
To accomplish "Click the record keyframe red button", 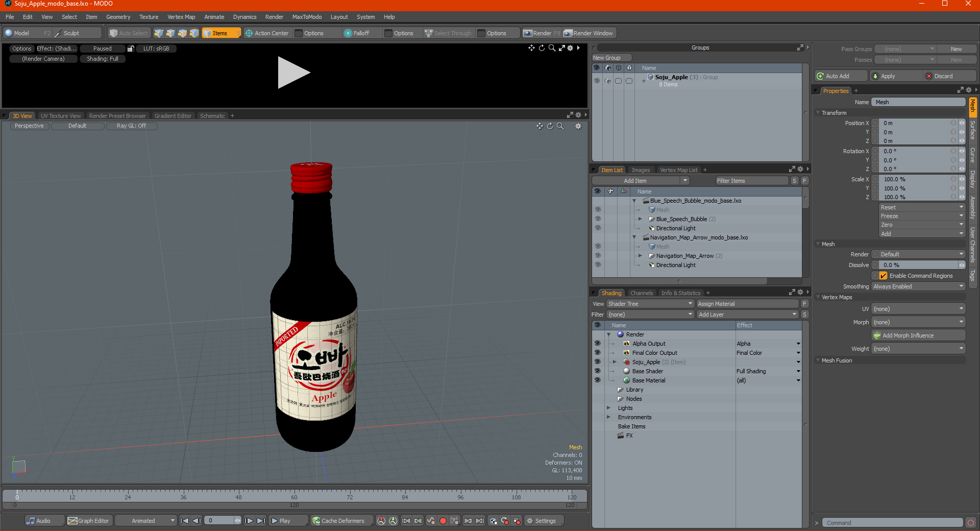I will [x=443, y=521].
